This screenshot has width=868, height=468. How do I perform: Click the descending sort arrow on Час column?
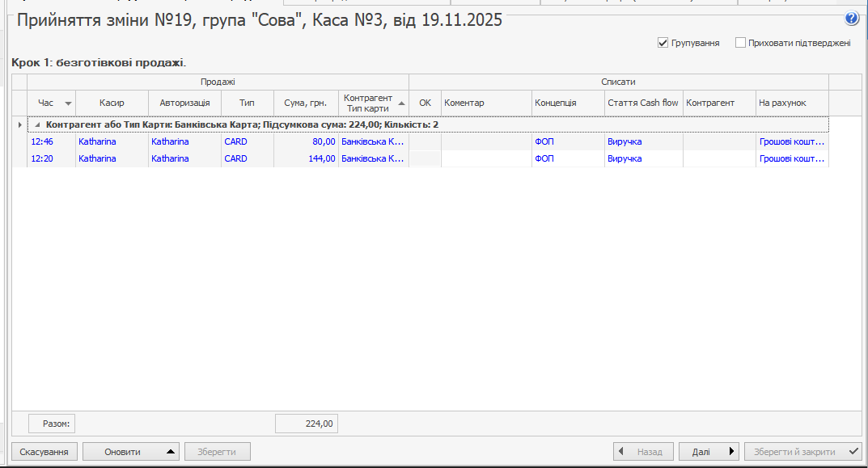(x=68, y=103)
